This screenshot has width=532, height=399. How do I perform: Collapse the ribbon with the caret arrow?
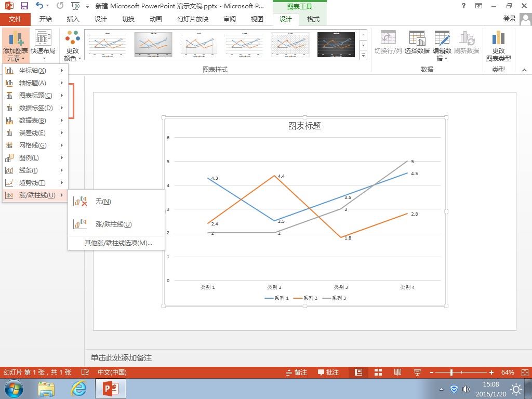point(525,70)
